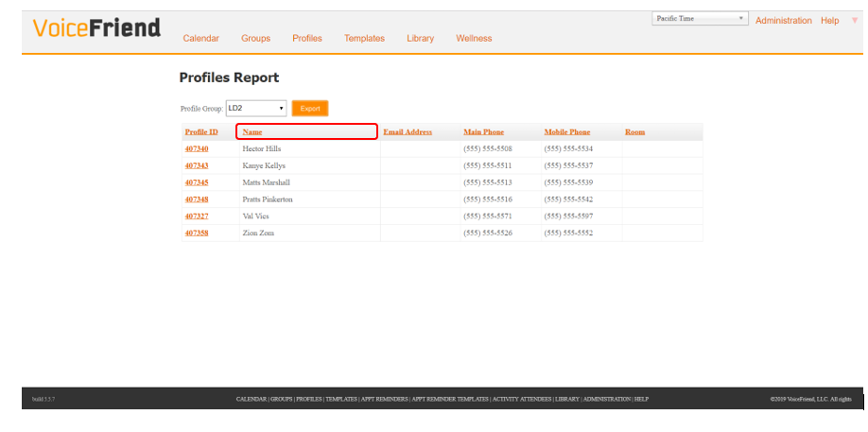This screenshot has width=868, height=432.
Task: Click mobile phone (555) 555-5537
Action: 568,166
